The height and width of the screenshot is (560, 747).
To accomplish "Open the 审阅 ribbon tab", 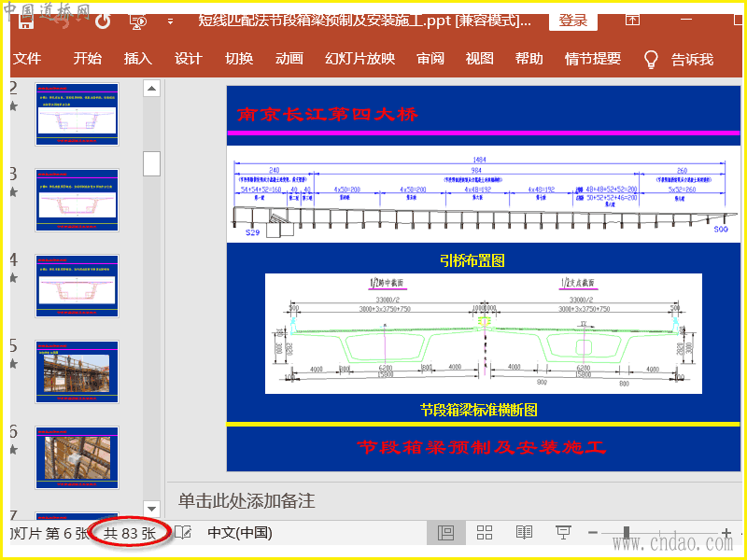I will 430,58.
